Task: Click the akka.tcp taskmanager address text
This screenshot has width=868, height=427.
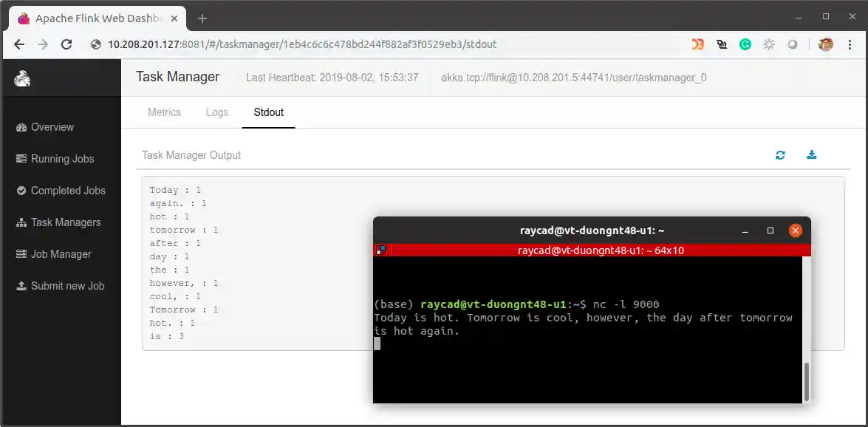Action: (573, 78)
